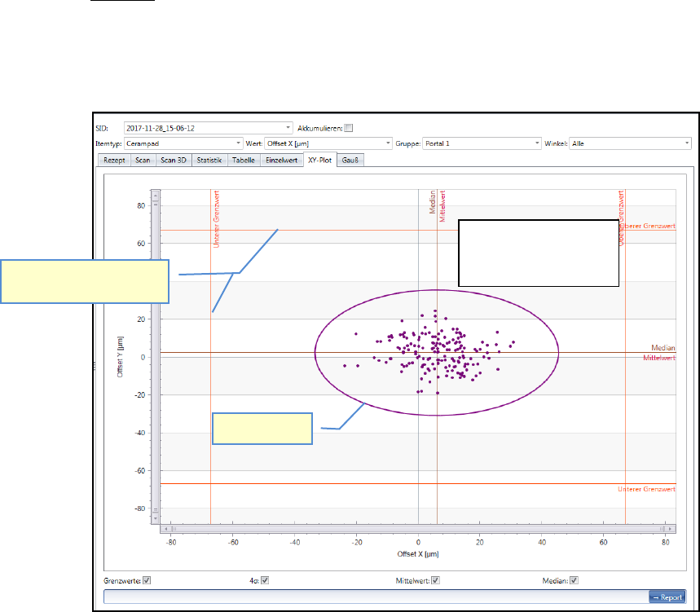Expand the Gruppe Portal 1 dropdown
Image resolution: width=700 pixels, height=612 pixels.
[536, 143]
